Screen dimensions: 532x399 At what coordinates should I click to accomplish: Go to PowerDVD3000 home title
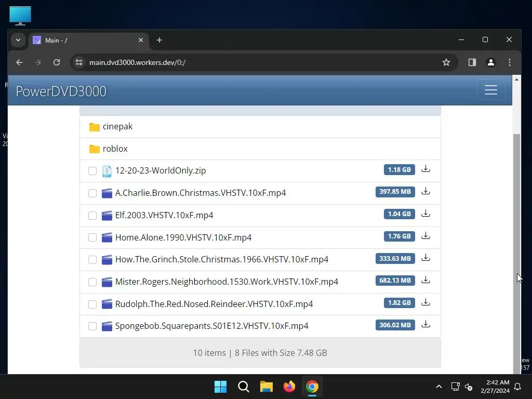(x=61, y=91)
